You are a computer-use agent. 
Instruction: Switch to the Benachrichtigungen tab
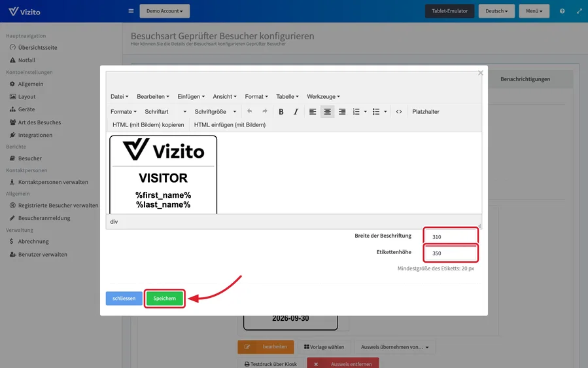(525, 79)
